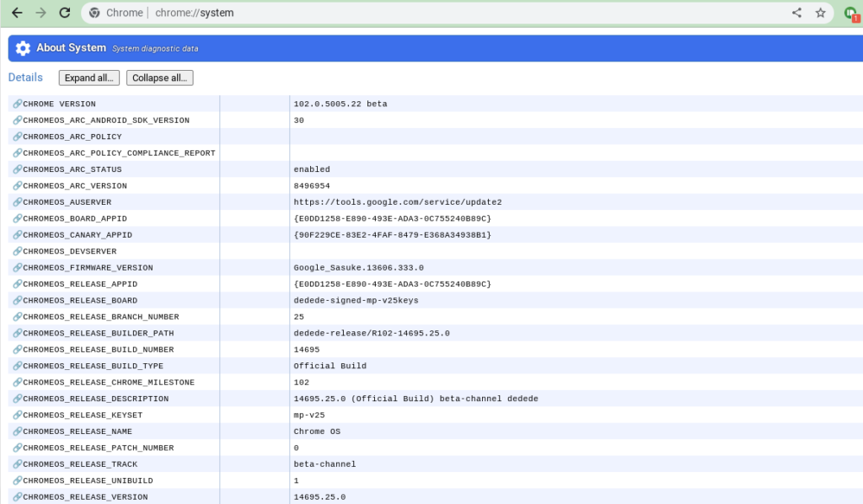
Task: Click anchor icon for CHROMEOS_RELEASE_CHROME_MILESTONE
Action: 18,382
